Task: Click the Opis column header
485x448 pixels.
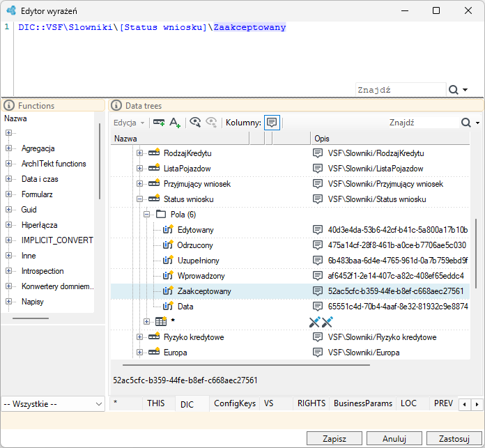Action: coord(390,139)
